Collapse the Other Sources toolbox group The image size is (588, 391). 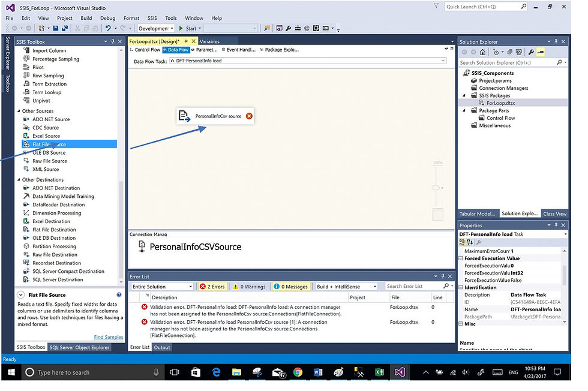point(19,111)
